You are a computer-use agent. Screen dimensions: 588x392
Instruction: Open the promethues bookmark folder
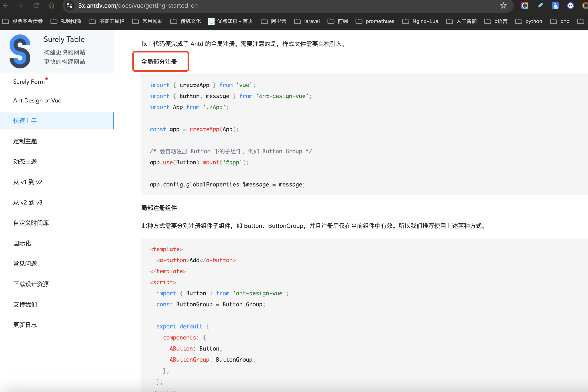(375, 21)
